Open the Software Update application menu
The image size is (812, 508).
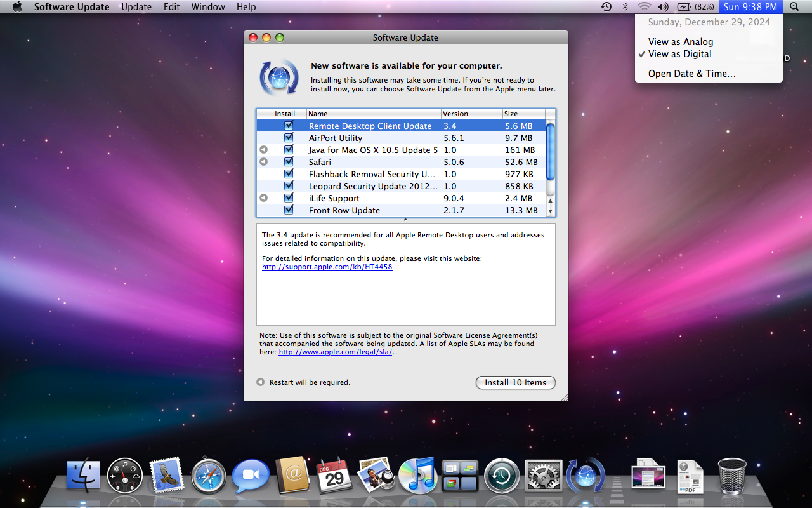pyautogui.click(x=72, y=7)
